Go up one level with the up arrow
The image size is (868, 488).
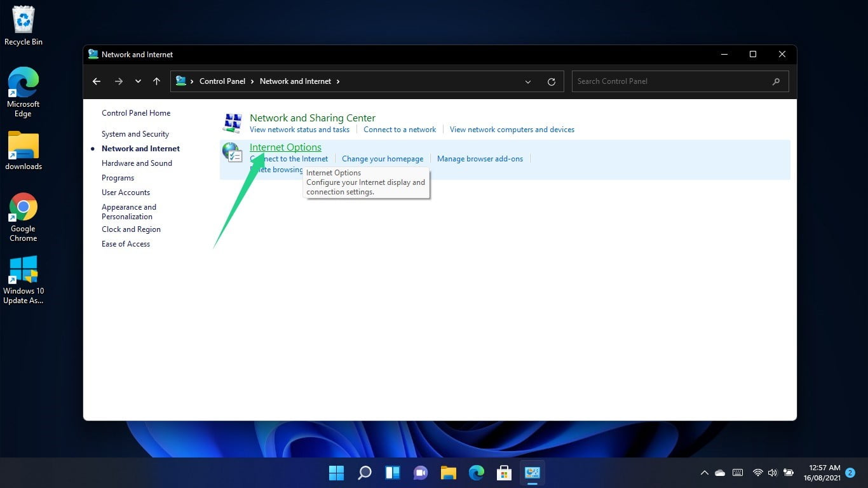click(x=156, y=81)
